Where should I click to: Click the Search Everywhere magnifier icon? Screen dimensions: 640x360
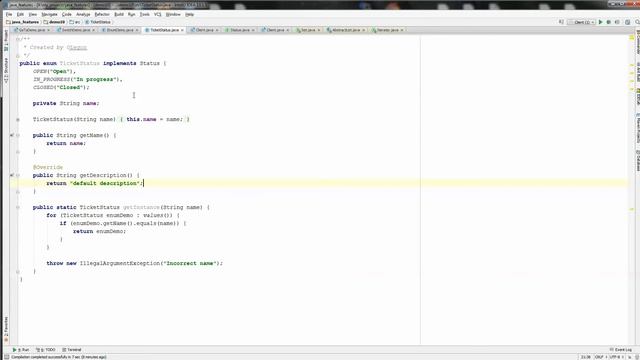(x=637, y=22)
